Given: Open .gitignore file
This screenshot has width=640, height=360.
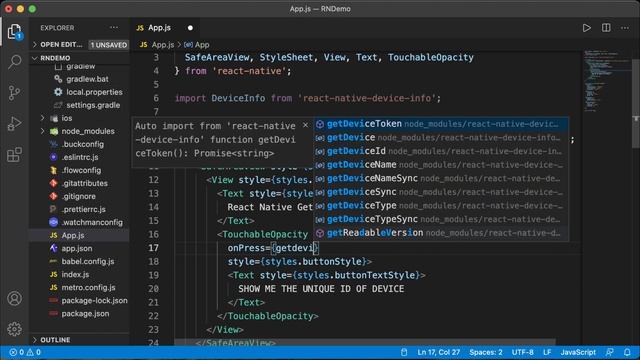Looking at the screenshot, I should (78, 196).
